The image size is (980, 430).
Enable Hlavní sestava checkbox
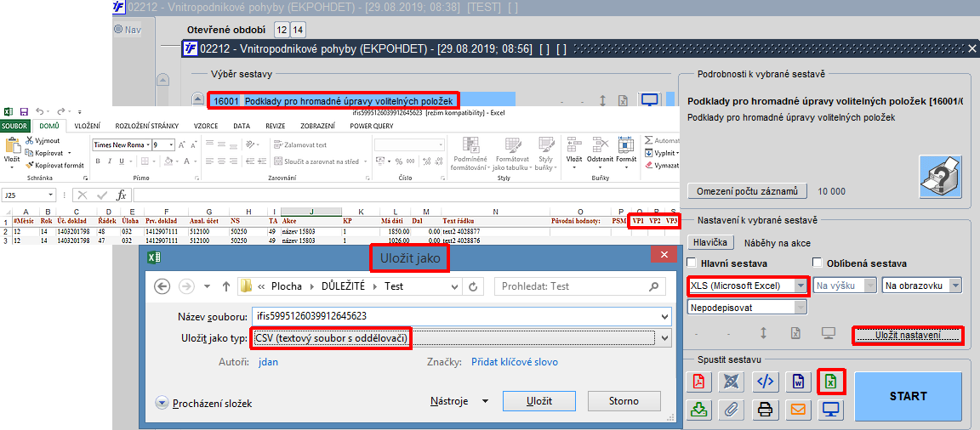pos(692,263)
